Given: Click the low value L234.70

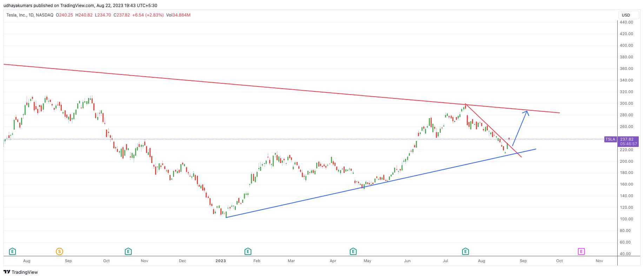Looking at the screenshot, I should click(103, 15).
